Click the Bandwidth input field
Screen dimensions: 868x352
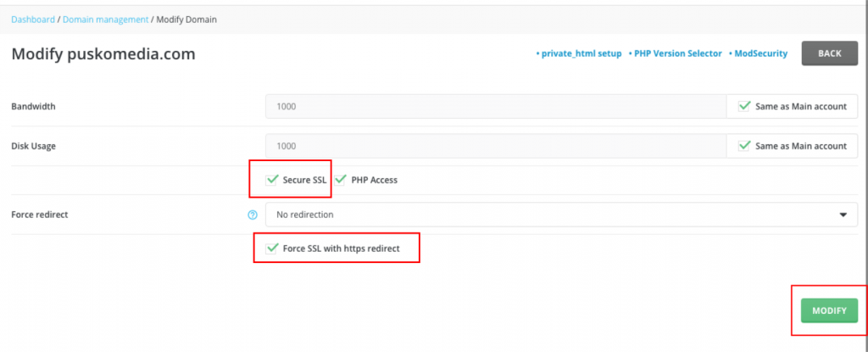pos(496,106)
